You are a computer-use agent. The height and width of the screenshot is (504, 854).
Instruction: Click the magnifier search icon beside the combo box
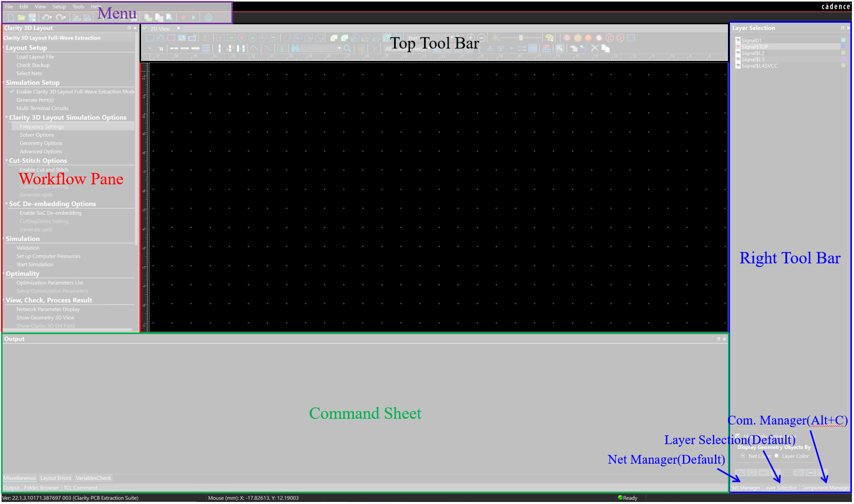tap(347, 48)
